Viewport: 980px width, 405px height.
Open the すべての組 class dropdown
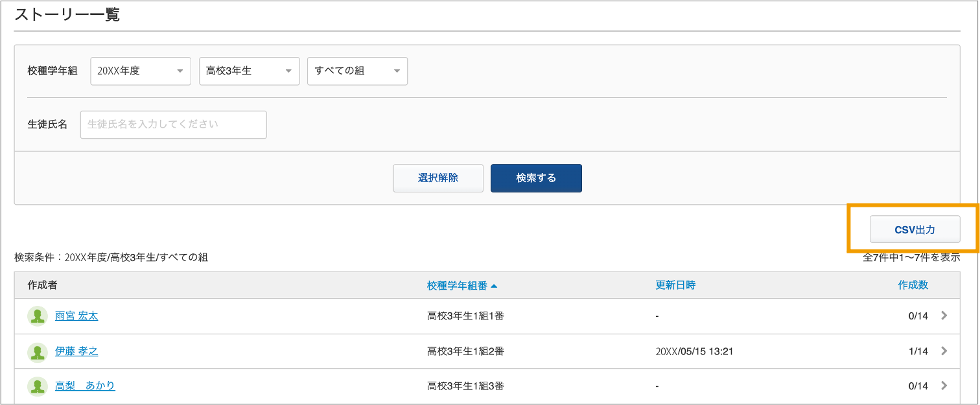click(x=357, y=71)
